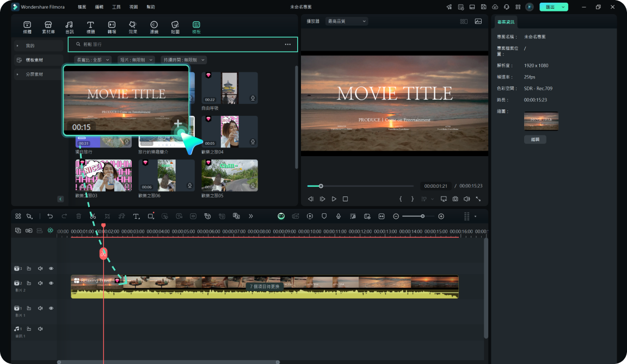The image size is (627, 364).
Task: Click the headset support icon in title bar
Action: click(507, 7)
